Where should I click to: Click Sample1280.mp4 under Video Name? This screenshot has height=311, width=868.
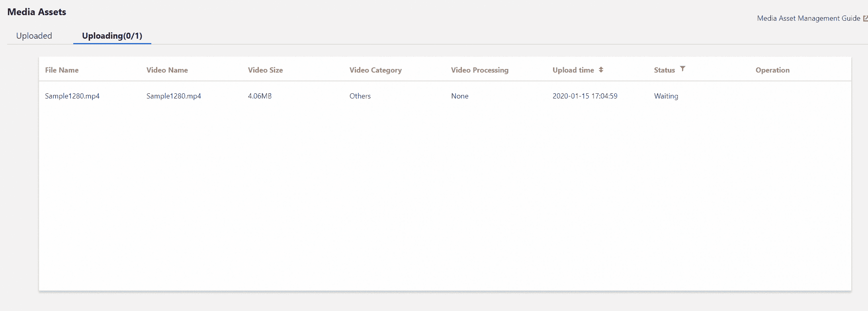tap(174, 96)
